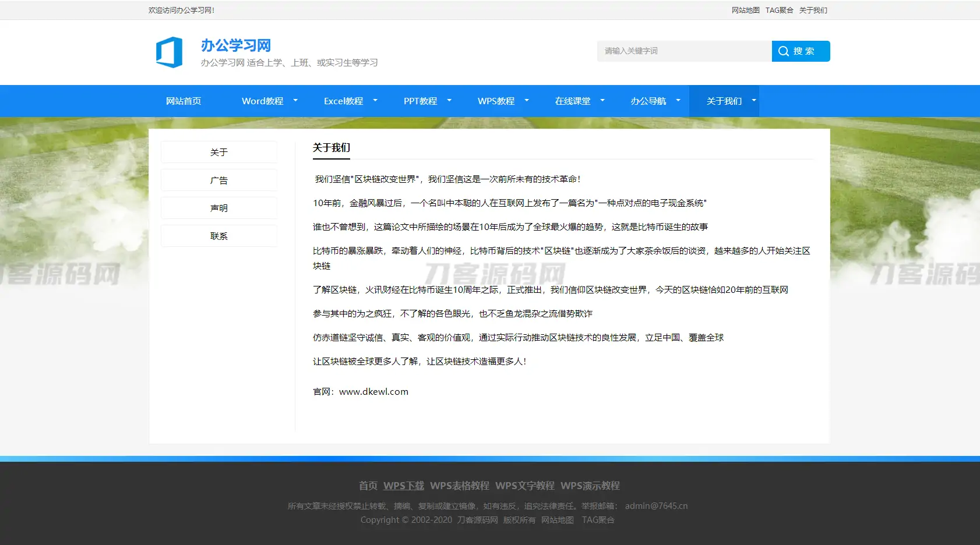Click the WPS下载 footer link
Screen dimensions: 980x545
(403, 485)
